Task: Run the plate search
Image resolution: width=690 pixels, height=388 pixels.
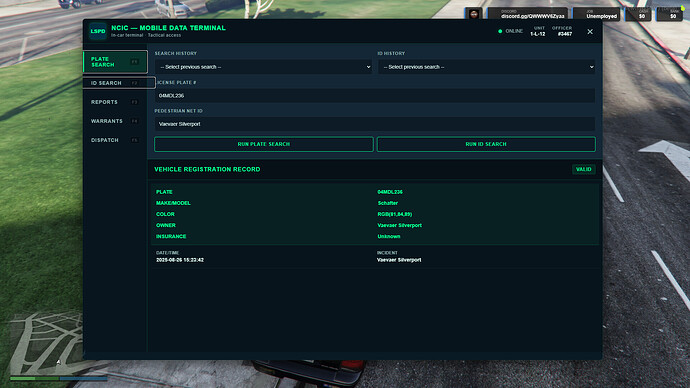Action: point(264,144)
